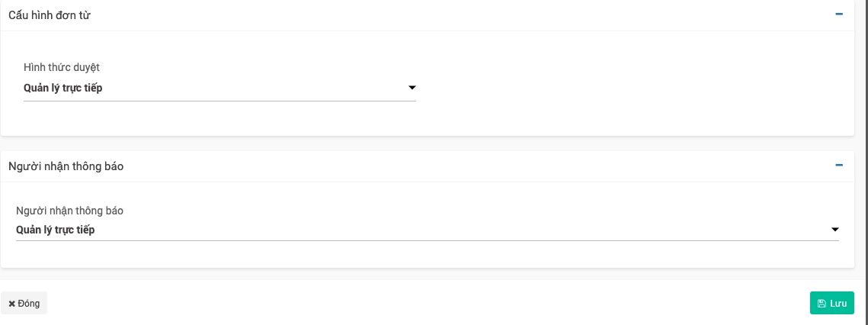Select the Người nhận thông báo combo box

coord(427,230)
